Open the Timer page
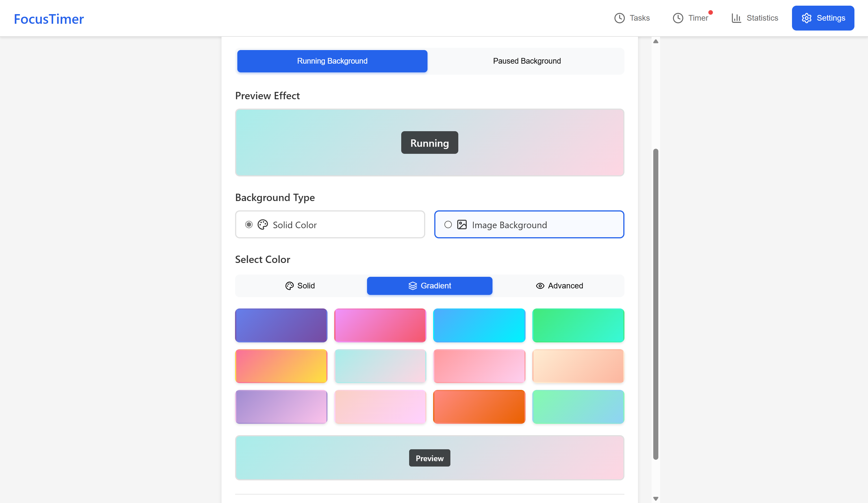The height and width of the screenshot is (503, 868). coord(691,18)
